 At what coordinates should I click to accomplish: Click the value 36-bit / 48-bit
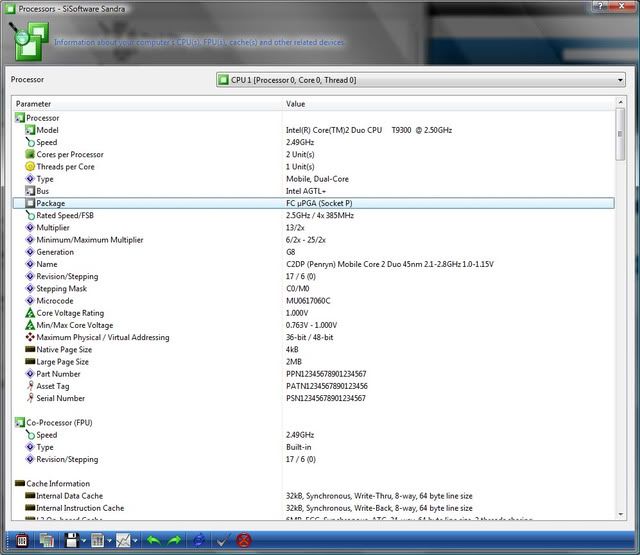(x=309, y=337)
